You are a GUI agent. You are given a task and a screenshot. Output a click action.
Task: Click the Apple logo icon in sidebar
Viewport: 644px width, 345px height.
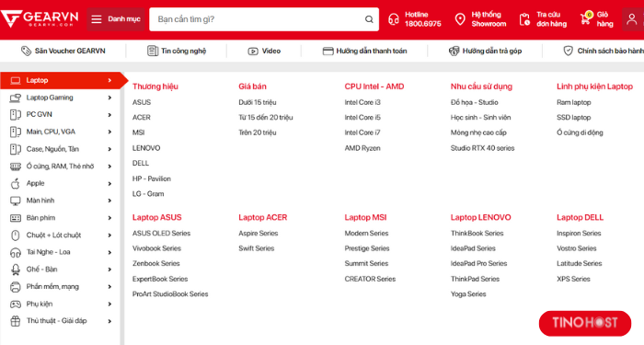pos(16,184)
